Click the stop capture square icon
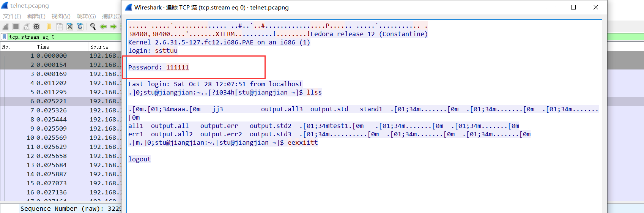The image size is (644, 213). click(16, 27)
